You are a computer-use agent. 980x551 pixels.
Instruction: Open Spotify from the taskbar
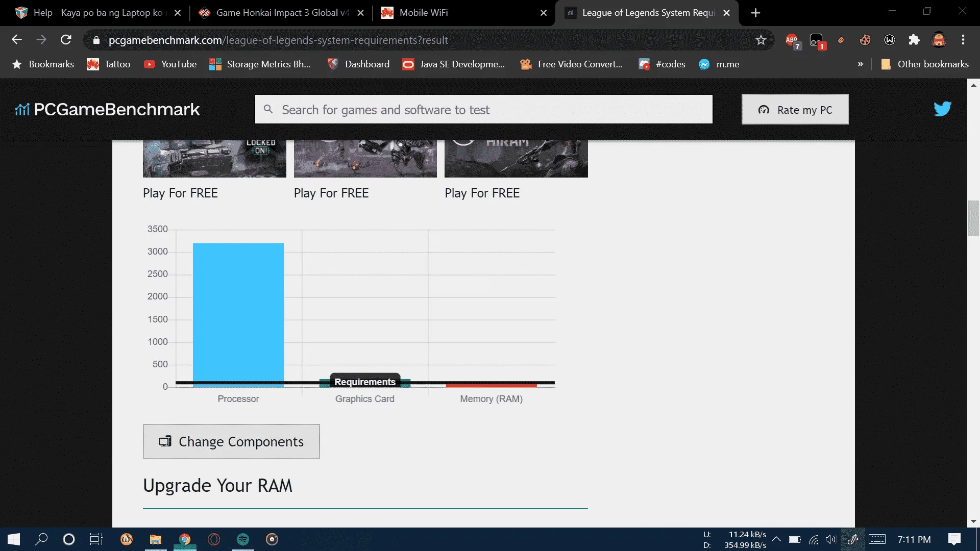click(243, 539)
